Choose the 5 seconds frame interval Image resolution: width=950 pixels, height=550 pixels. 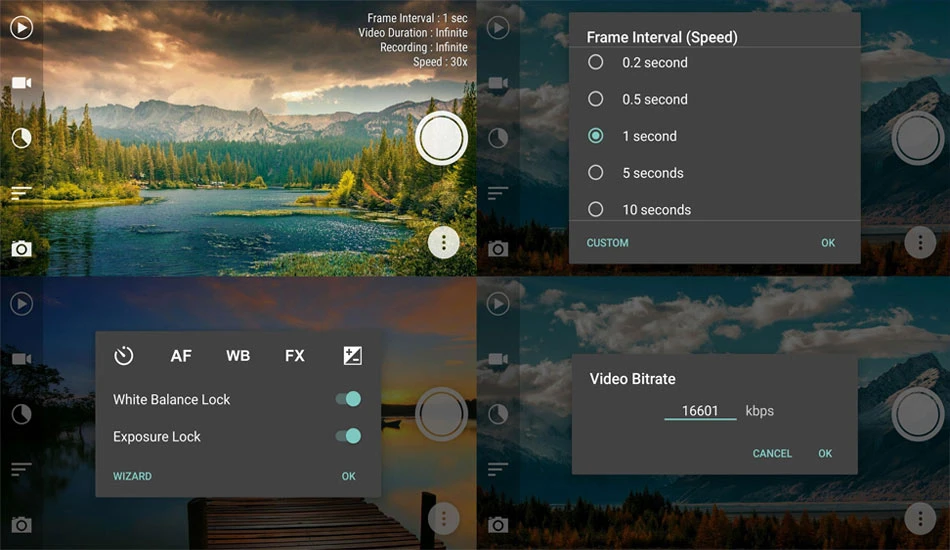pyautogui.click(x=636, y=173)
